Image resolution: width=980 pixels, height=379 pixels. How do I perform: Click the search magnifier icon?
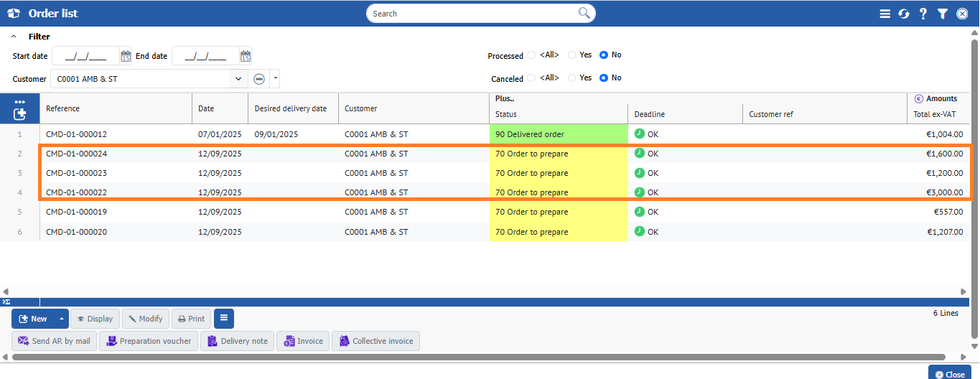coord(584,13)
